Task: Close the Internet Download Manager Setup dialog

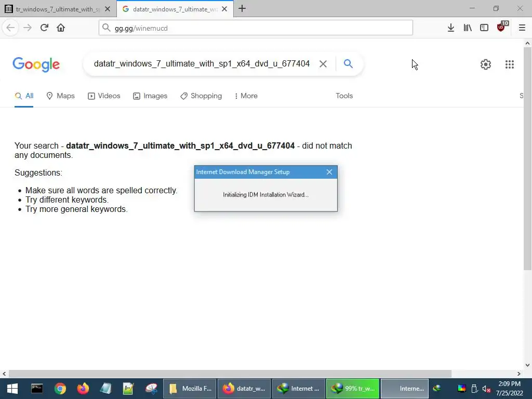Action: pyautogui.click(x=329, y=172)
